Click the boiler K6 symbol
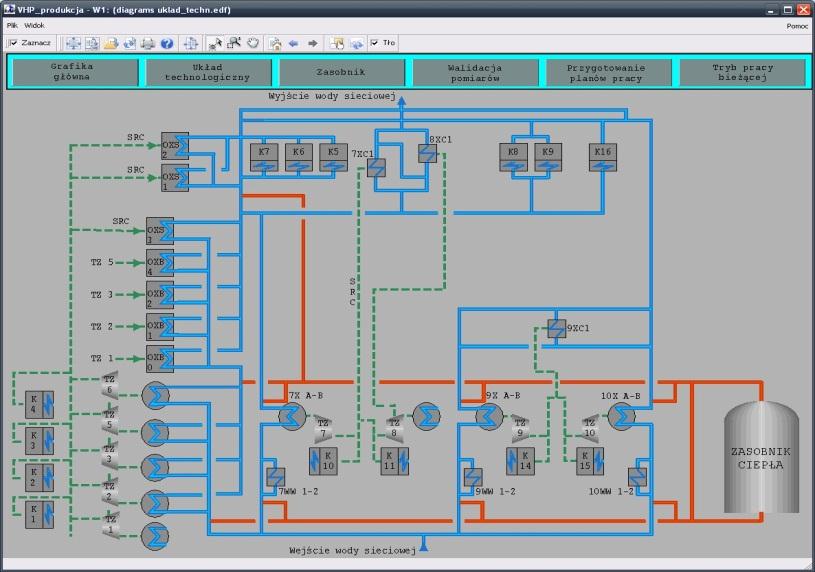Screen dimensions: 815x572 coord(299,157)
